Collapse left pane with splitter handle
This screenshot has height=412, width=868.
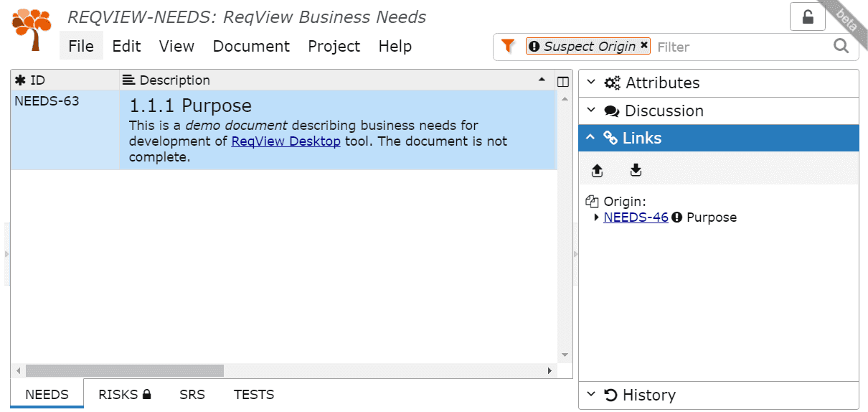[8, 254]
